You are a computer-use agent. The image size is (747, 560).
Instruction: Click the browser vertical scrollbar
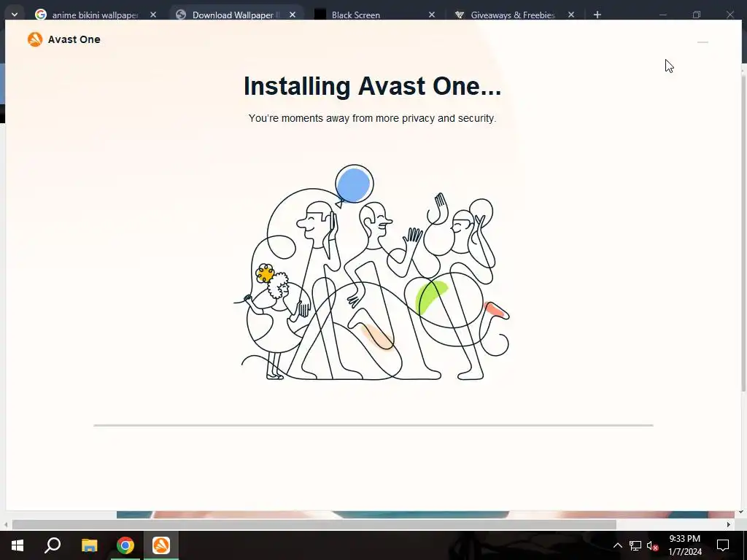point(743,233)
